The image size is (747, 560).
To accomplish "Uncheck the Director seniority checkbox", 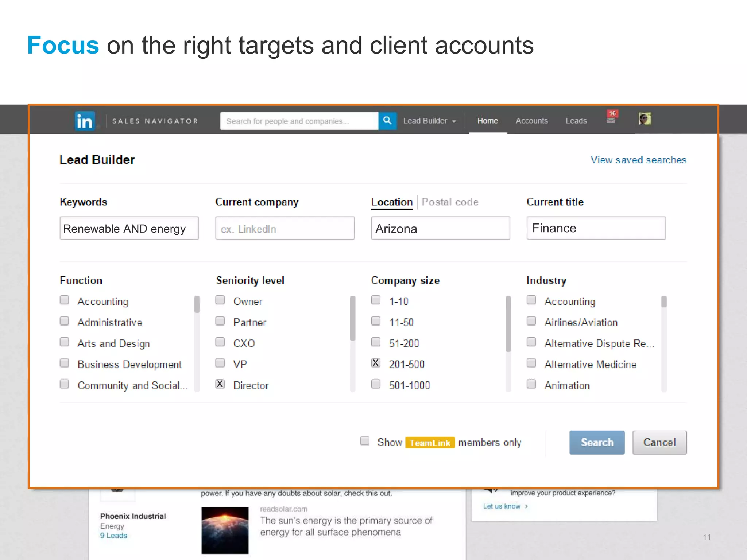I will (x=220, y=384).
